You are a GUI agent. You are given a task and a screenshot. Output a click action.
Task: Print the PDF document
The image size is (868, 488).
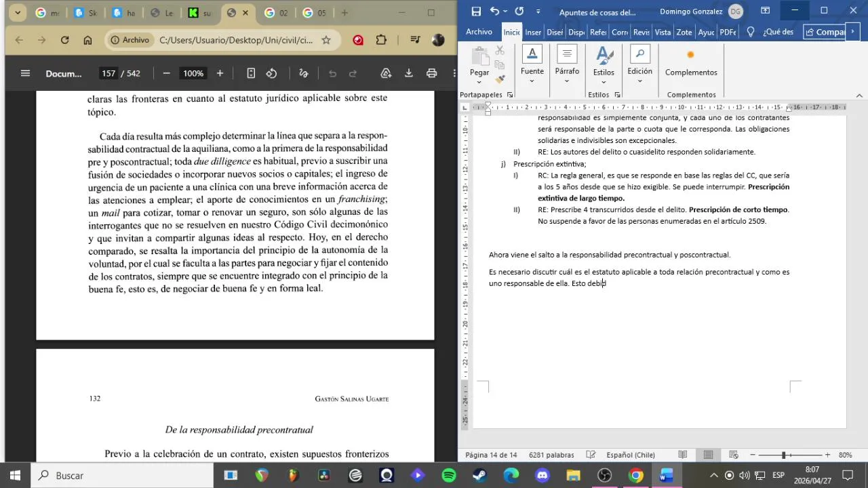tap(431, 73)
